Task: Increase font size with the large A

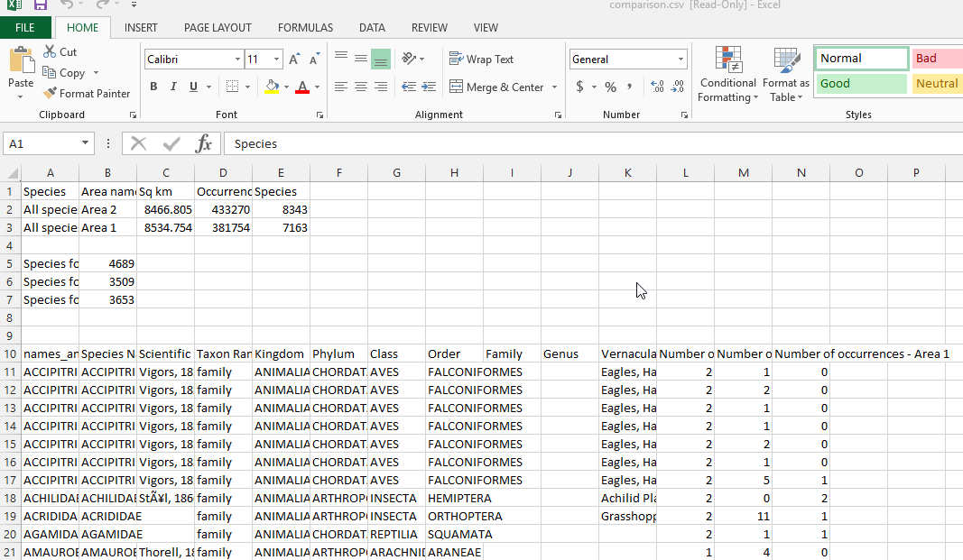Action: (294, 59)
